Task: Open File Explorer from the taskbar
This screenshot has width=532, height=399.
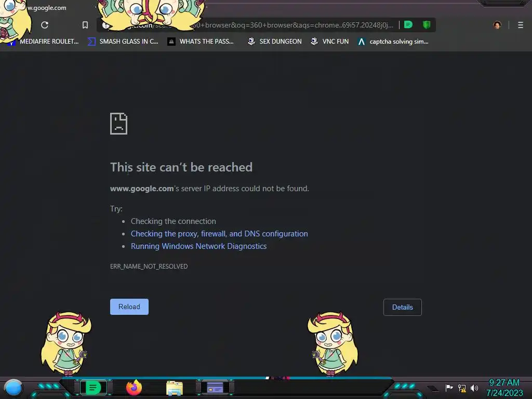Action: point(175,388)
